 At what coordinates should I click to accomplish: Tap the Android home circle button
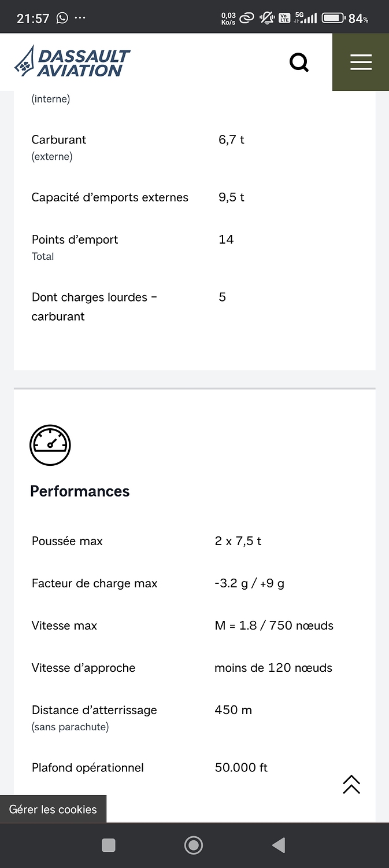click(x=194, y=845)
